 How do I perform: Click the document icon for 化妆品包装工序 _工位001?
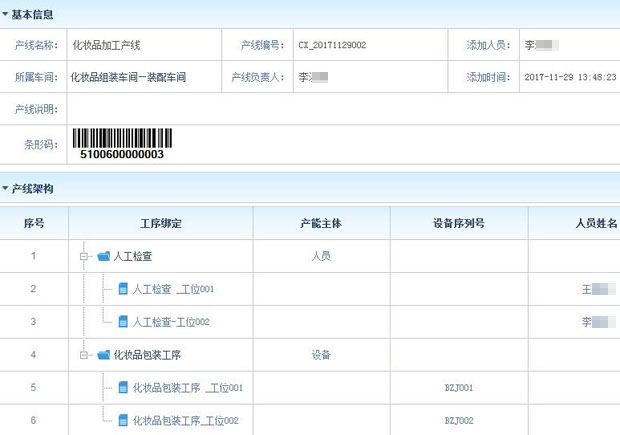123,388
